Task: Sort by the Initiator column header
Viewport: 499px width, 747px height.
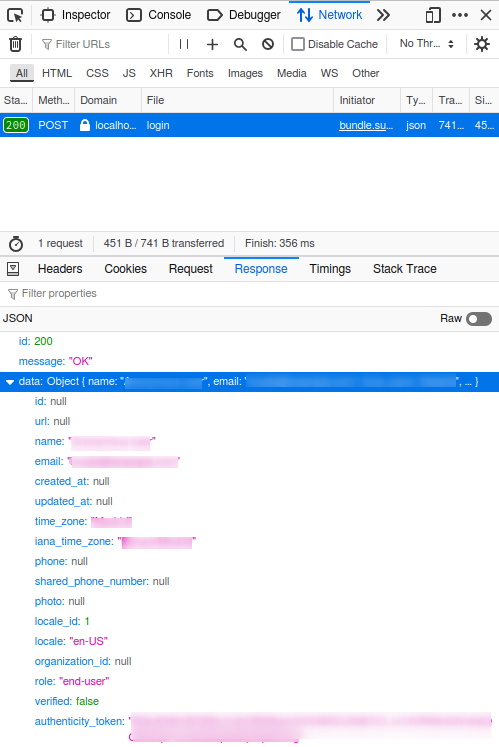Action: (367, 101)
